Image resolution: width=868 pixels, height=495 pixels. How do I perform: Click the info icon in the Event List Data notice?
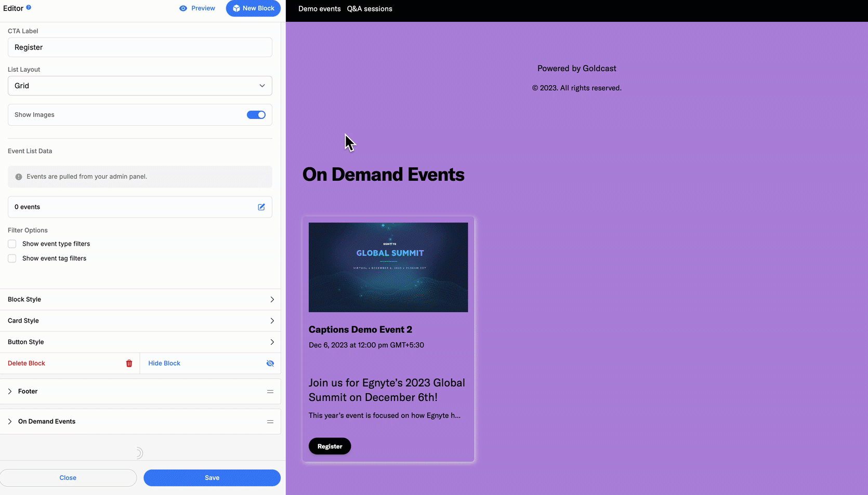[19, 177]
